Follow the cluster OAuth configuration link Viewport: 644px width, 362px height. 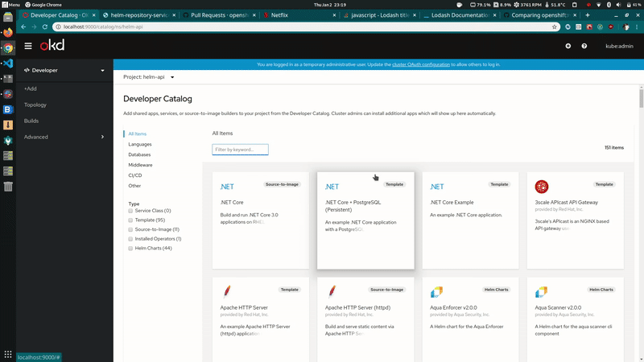click(x=421, y=64)
